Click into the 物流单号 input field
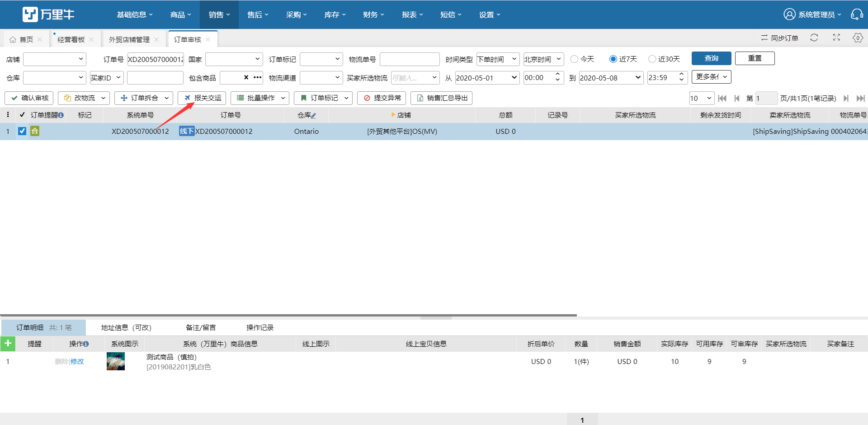This screenshot has width=868, height=425. pos(410,59)
